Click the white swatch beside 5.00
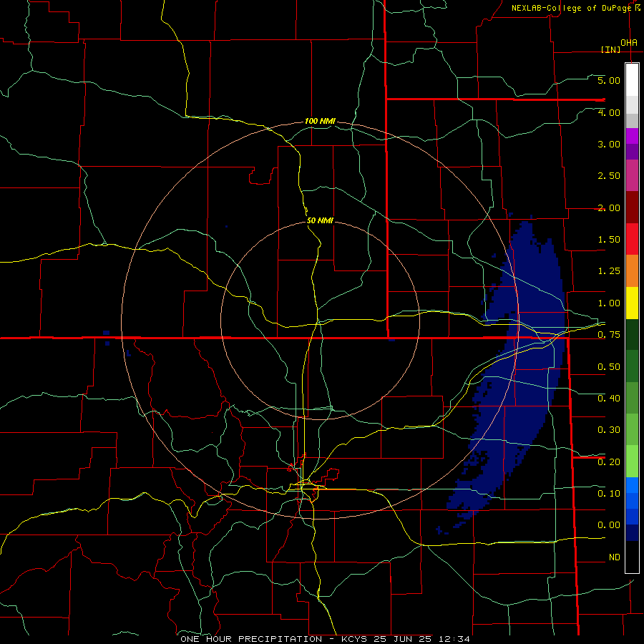 (x=632, y=79)
